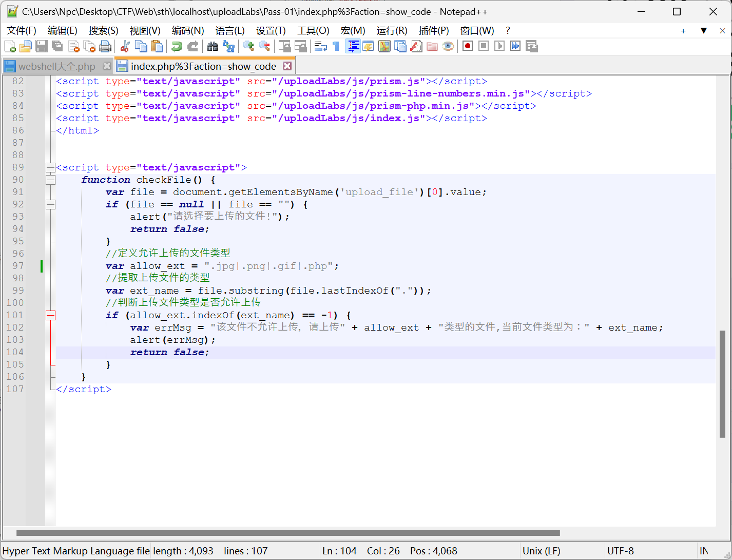Toggle the indent guide toolbar button
The width and height of the screenshot is (732, 560).
tap(353, 46)
